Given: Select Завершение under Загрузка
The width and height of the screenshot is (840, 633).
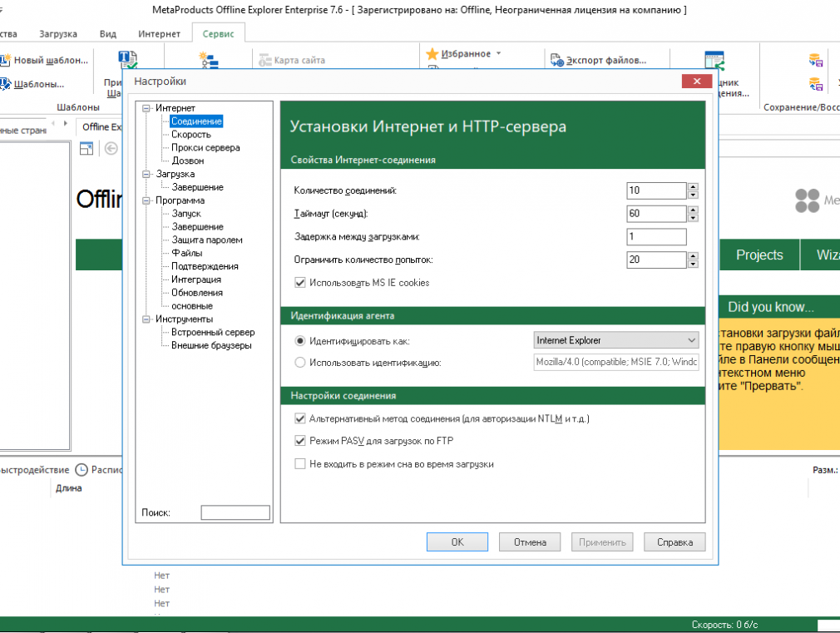Looking at the screenshot, I should point(198,187).
